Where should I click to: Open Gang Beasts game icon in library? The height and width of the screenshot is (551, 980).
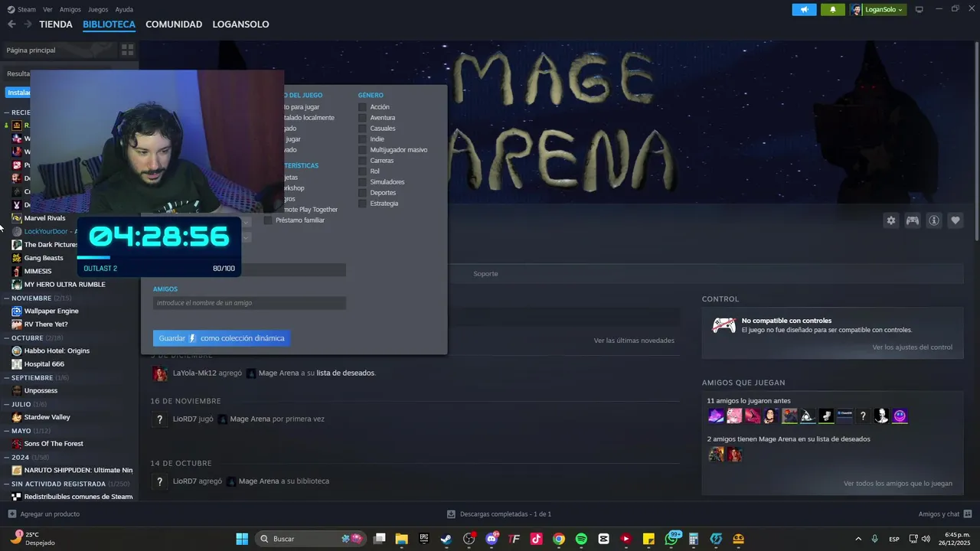[17, 258]
